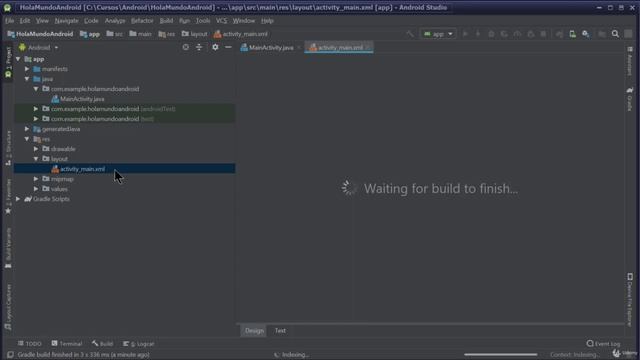This screenshot has width=640, height=360.
Task: Click the Scroll from Source target icon
Action: coord(186,47)
